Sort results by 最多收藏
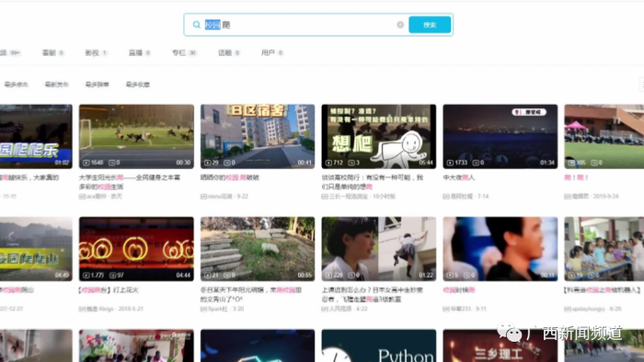 [138, 85]
